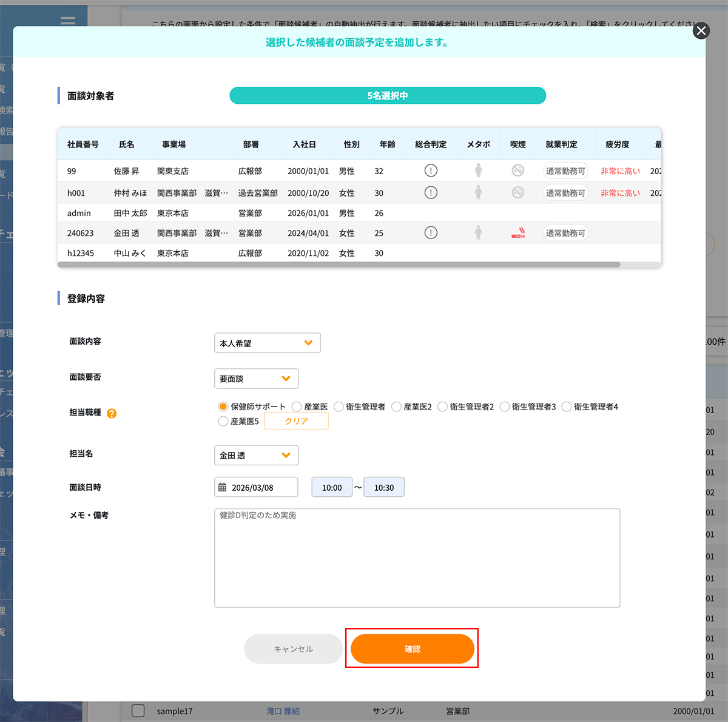Click the calendar icon in 面談日時 field
This screenshot has width=728, height=722.
pyautogui.click(x=223, y=488)
